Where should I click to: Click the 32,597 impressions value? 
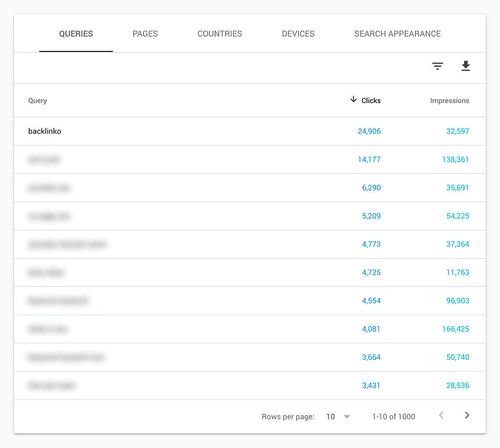457,131
